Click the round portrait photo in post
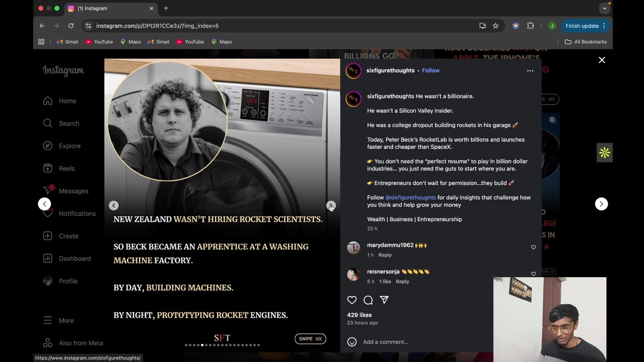This screenshot has height=362, width=644. (x=167, y=121)
